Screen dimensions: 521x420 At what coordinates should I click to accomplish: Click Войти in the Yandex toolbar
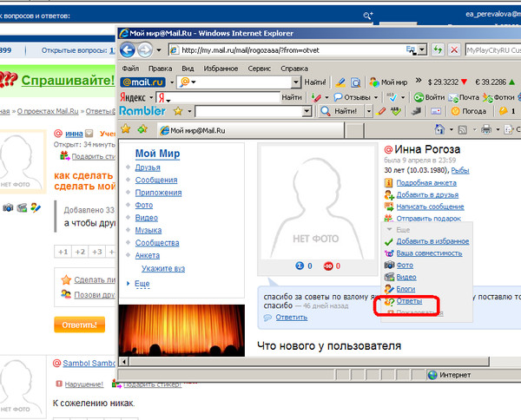coord(429,97)
